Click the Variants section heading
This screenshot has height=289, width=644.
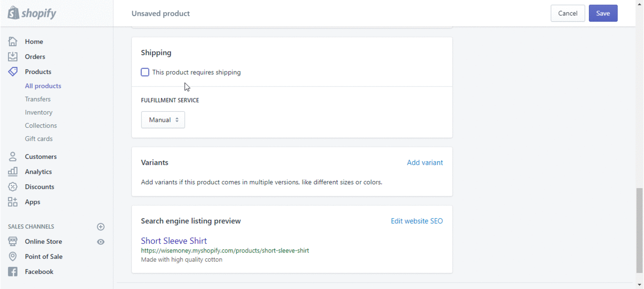[154, 163]
